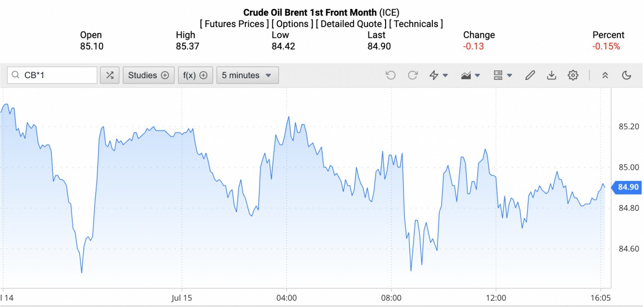Screen dimensions: 644x307
Task: Open the events lightning dropdown
Action: tap(439, 75)
